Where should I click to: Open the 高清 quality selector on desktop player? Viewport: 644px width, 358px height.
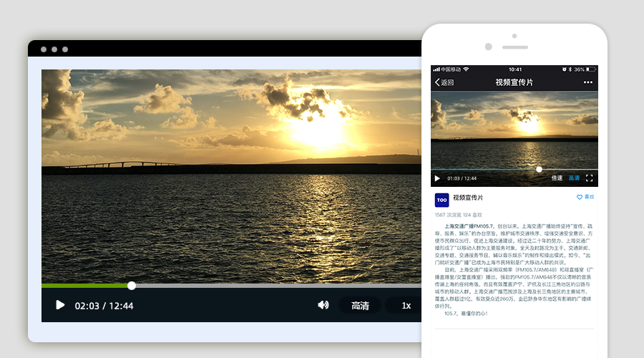click(360, 305)
